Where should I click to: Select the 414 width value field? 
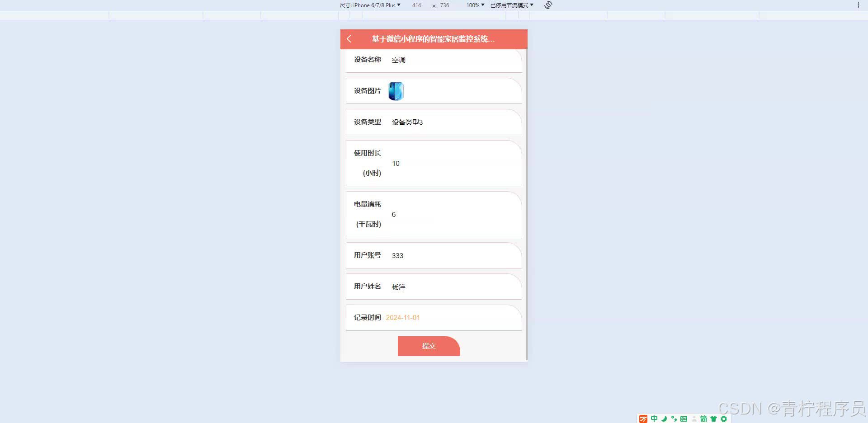(x=416, y=5)
